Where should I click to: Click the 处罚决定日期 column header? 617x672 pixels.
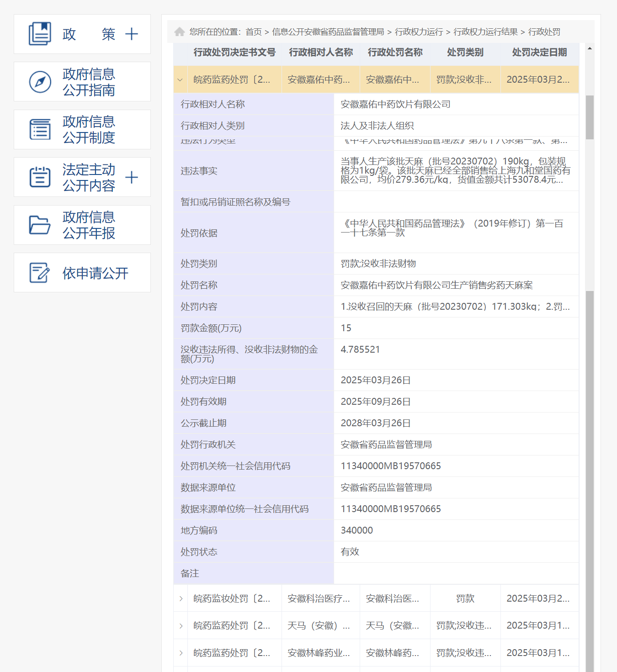[540, 53]
